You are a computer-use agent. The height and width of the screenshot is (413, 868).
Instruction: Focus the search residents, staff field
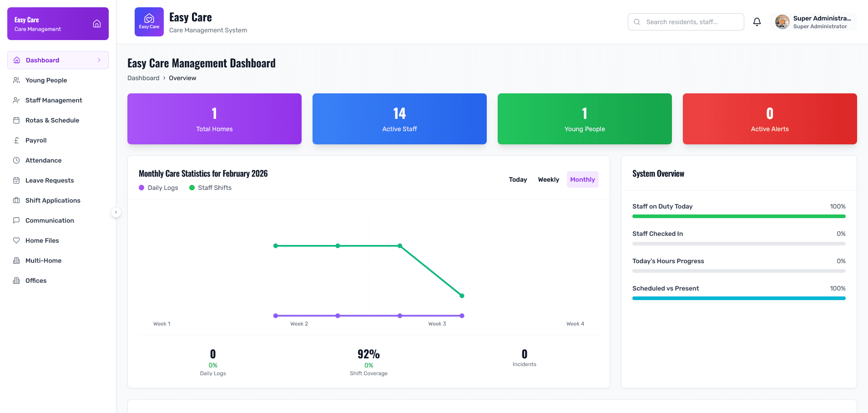686,22
